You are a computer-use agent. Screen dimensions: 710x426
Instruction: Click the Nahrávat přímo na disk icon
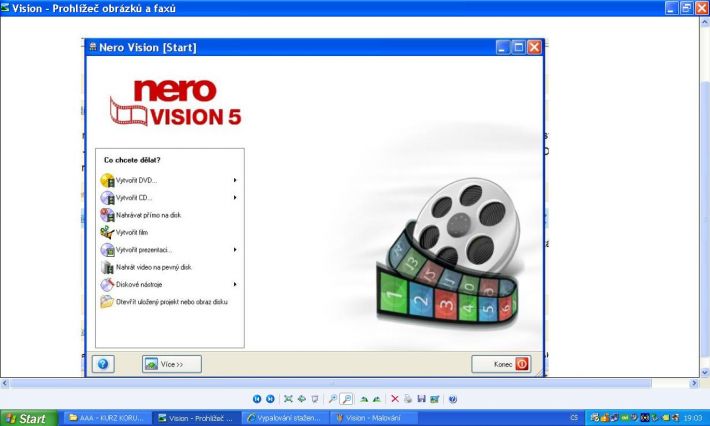point(107,215)
